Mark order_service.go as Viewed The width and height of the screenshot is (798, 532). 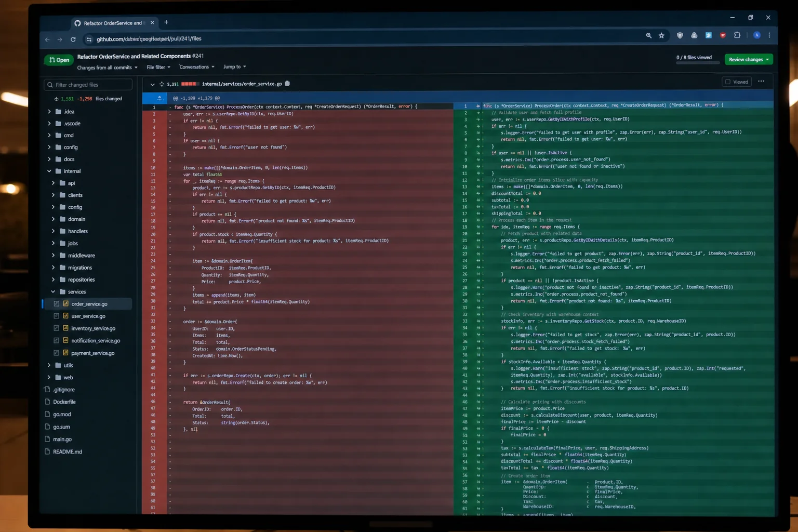[737, 82]
